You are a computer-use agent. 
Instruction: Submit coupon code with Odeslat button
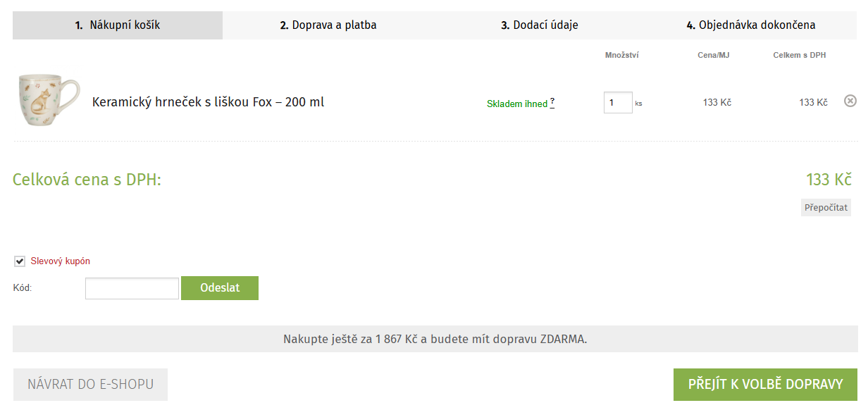click(220, 288)
